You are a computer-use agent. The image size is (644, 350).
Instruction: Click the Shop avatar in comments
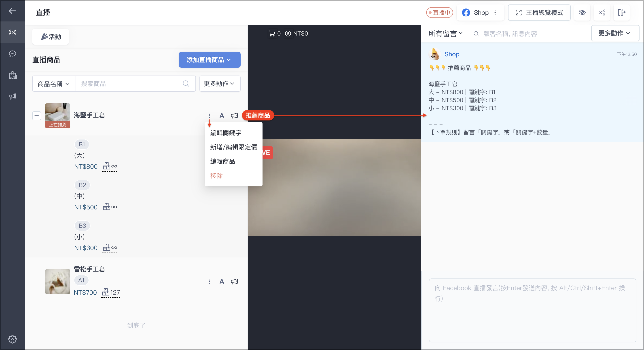point(434,54)
